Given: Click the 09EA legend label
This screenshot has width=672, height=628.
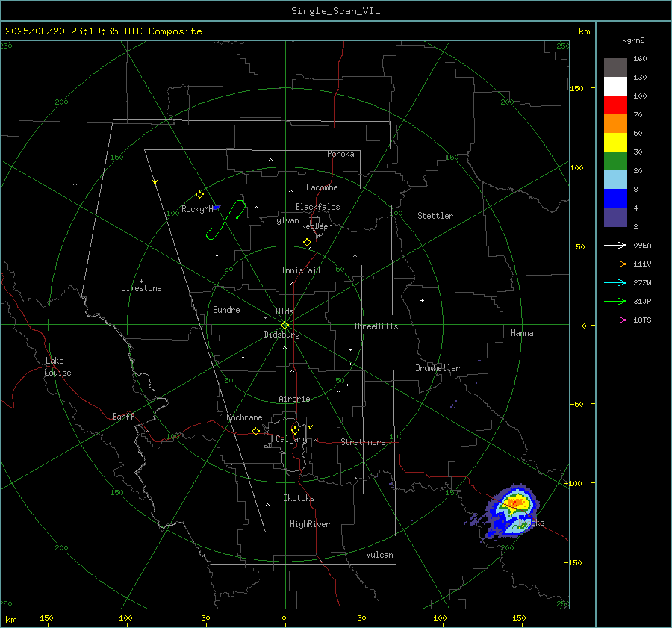Looking at the screenshot, I should 642,245.
